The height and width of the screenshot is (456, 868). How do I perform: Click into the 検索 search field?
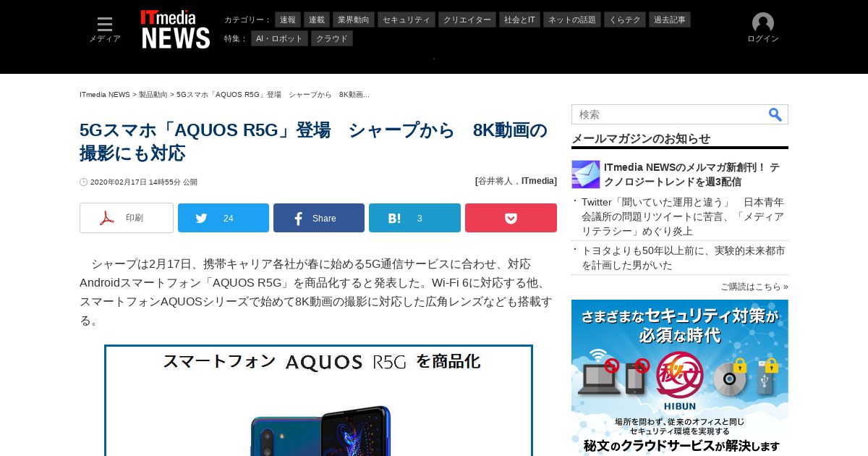[x=669, y=114]
